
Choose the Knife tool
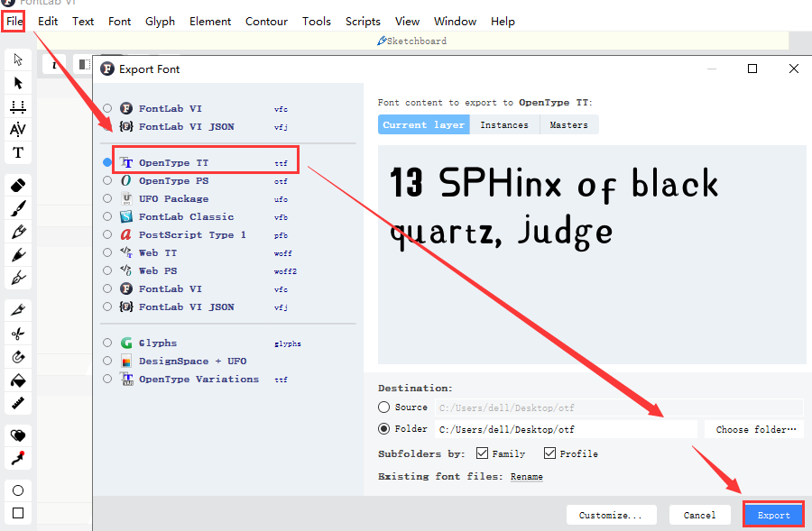tap(18, 310)
